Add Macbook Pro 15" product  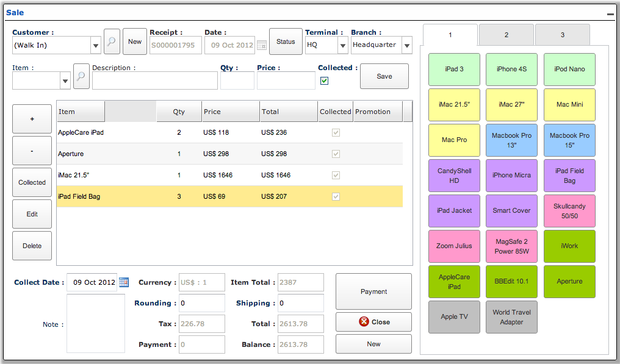[569, 140]
